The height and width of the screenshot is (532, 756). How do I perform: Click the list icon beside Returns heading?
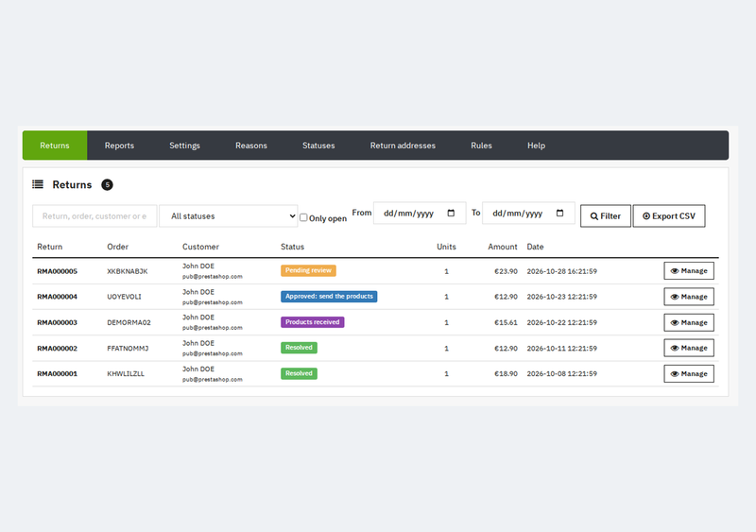click(38, 184)
